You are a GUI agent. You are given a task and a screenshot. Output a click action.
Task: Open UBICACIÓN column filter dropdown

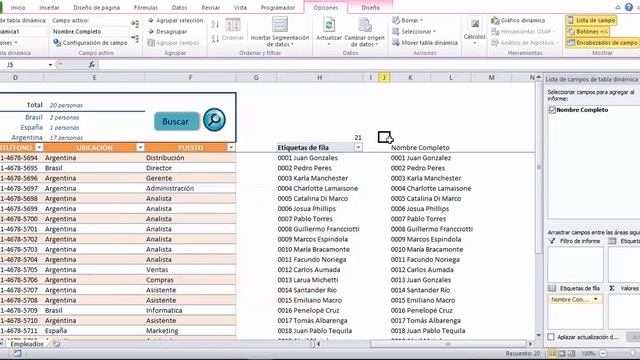(x=140, y=147)
